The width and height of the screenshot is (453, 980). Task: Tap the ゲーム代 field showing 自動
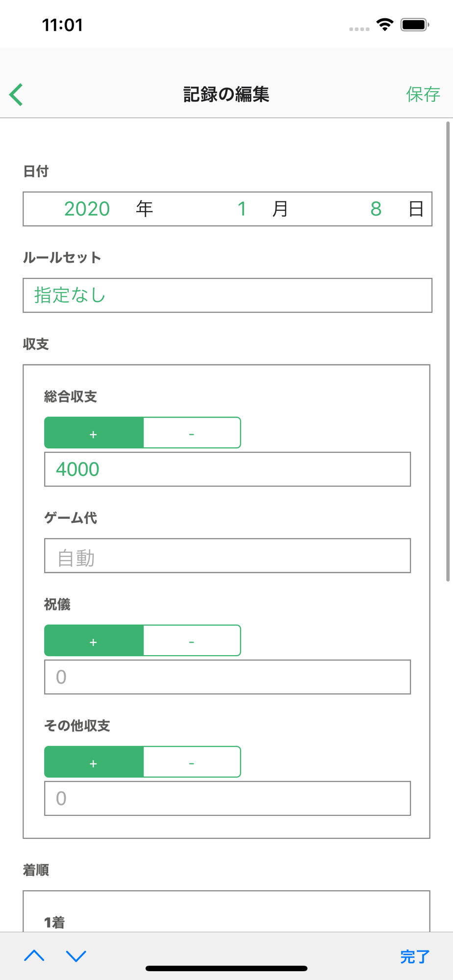coord(227,556)
